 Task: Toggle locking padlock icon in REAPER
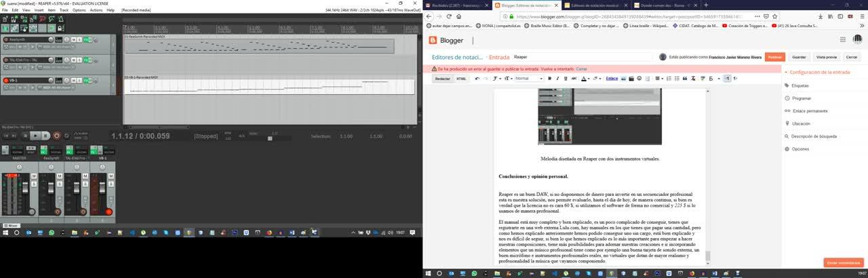60,28
